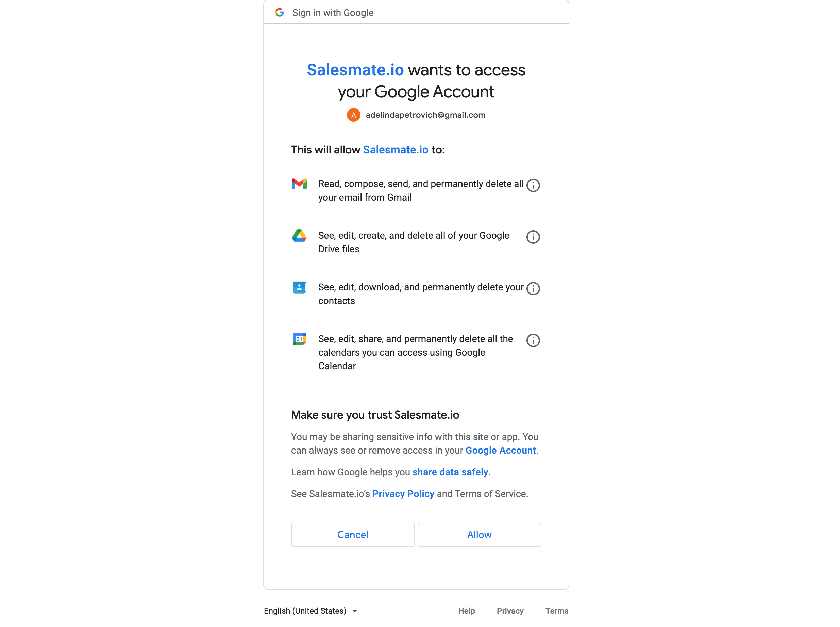Open the Terms footer link
The width and height of the screenshot is (840, 627).
pyautogui.click(x=556, y=611)
